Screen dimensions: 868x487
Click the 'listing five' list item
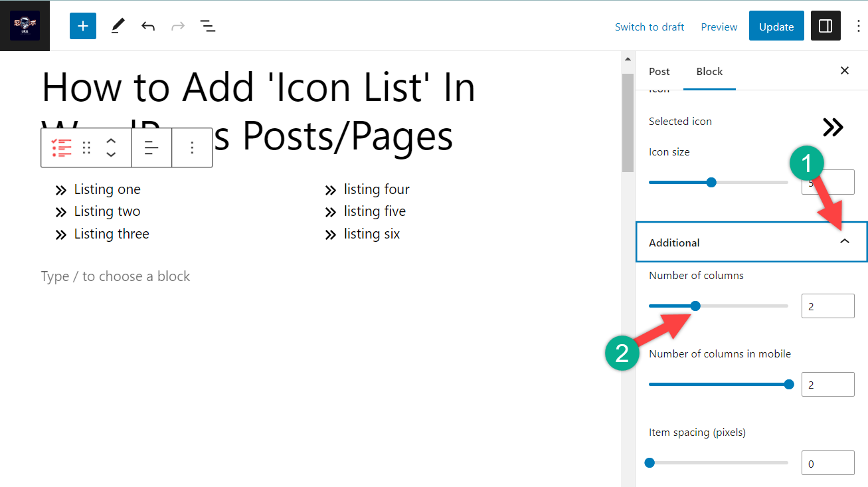tap(375, 211)
